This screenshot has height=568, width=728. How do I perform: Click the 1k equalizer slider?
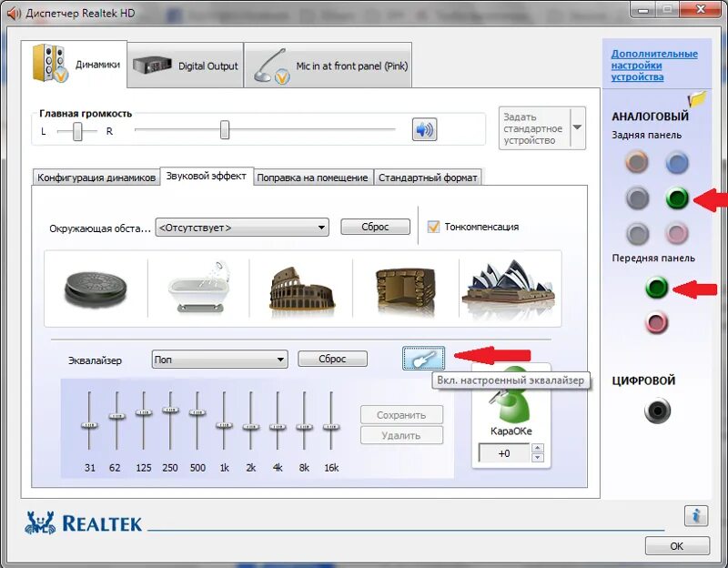(224, 425)
